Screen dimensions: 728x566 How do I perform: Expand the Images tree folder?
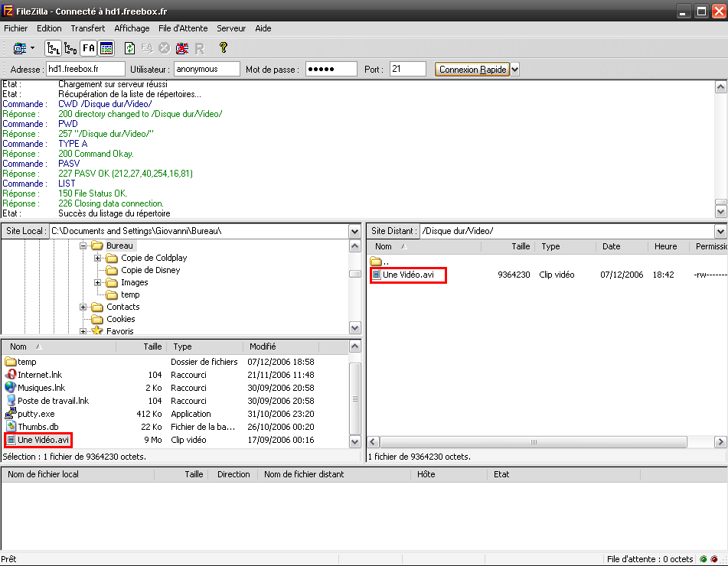pyautogui.click(x=97, y=282)
